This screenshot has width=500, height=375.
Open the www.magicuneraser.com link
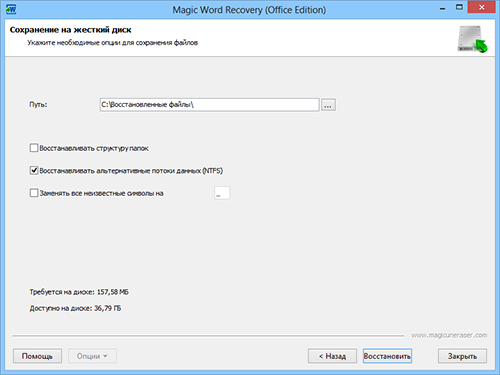(449, 335)
